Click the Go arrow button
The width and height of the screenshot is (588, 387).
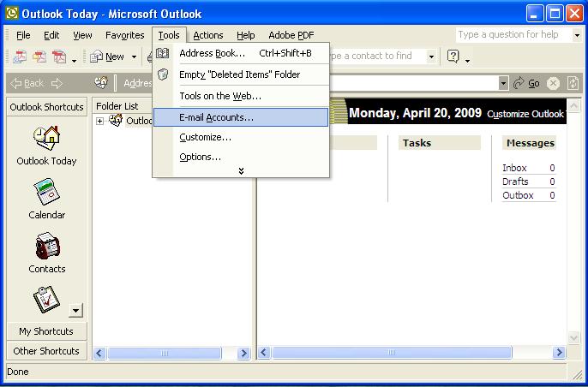(526, 83)
